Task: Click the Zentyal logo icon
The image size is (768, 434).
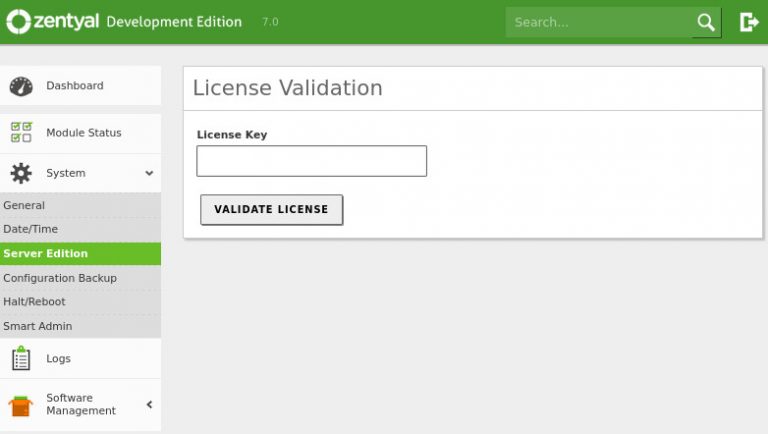Action: [17, 22]
